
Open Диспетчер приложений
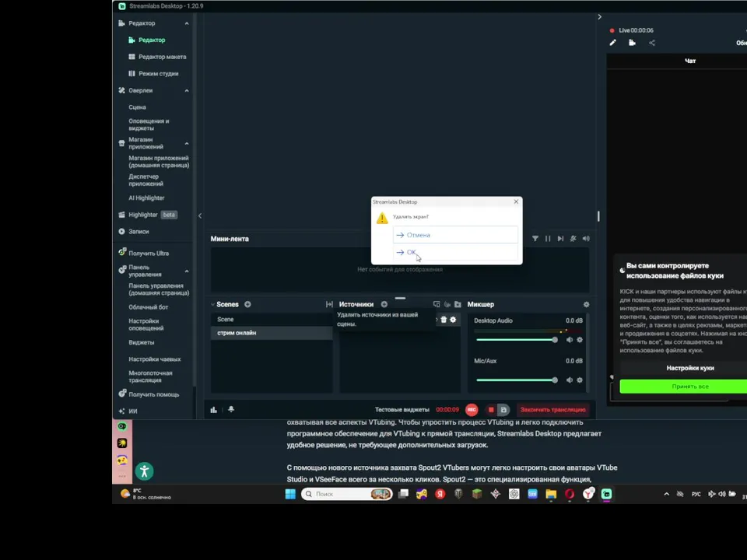[x=146, y=180]
